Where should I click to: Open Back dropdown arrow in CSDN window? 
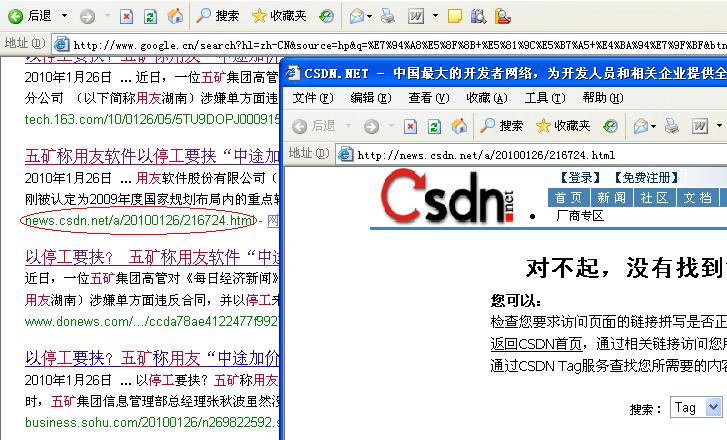(348, 126)
